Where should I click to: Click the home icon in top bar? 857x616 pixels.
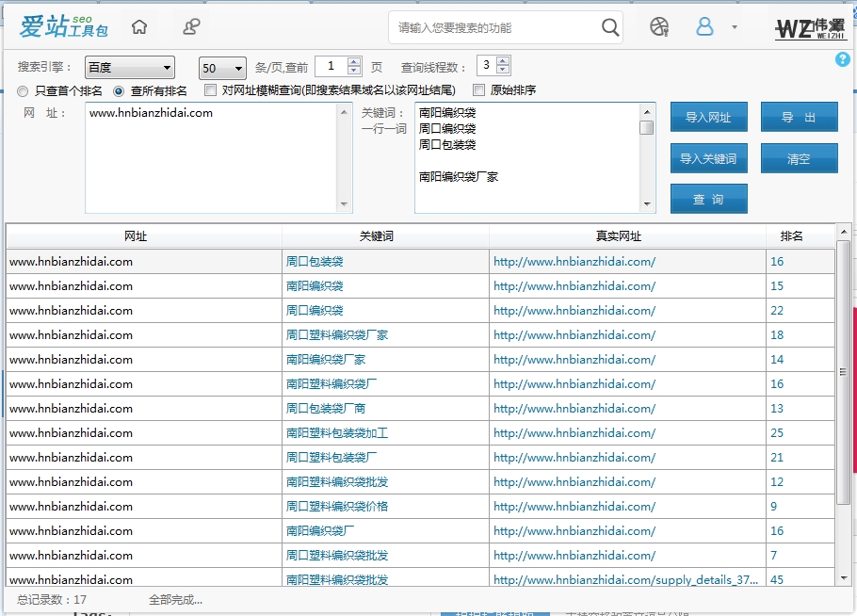[139, 27]
